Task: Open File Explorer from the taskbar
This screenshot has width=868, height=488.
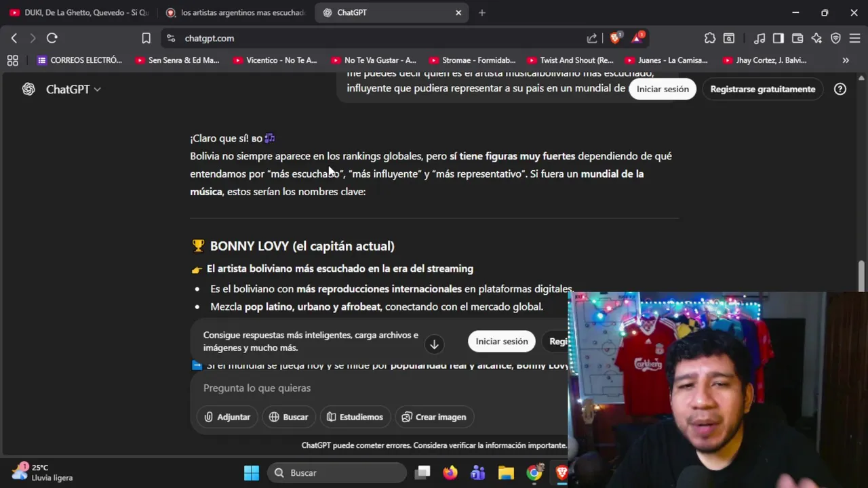Action: tap(506, 472)
